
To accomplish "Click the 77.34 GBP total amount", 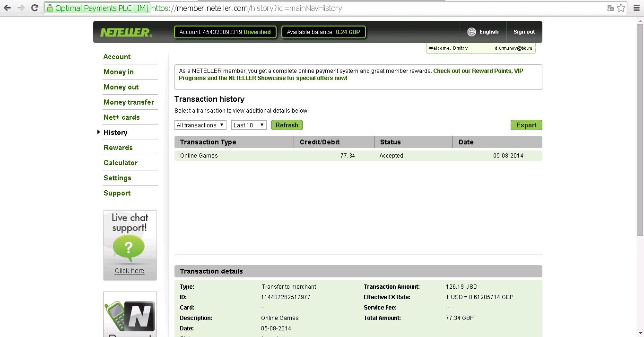I will pos(460,318).
